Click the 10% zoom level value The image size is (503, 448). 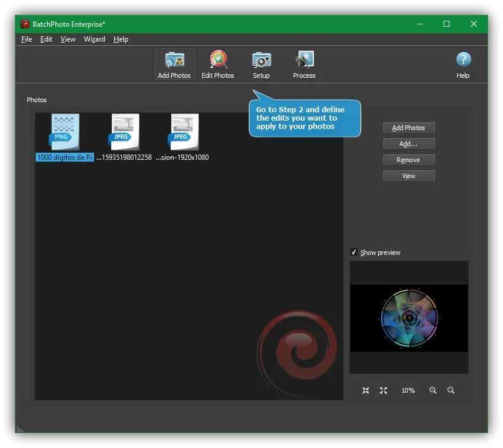click(x=408, y=390)
